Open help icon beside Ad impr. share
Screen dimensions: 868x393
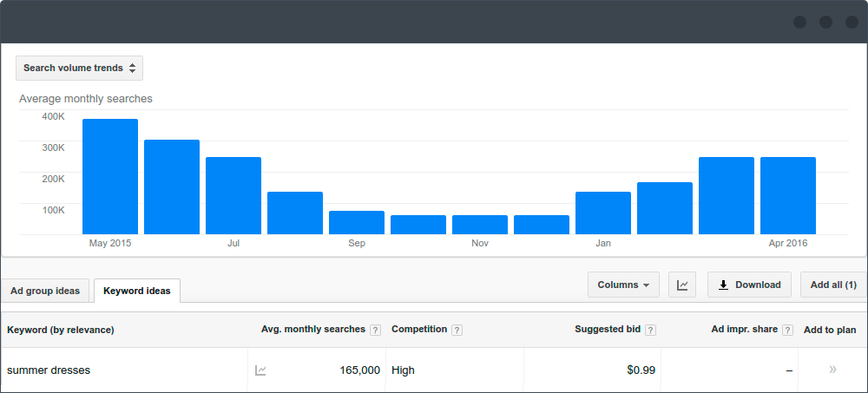tap(788, 330)
